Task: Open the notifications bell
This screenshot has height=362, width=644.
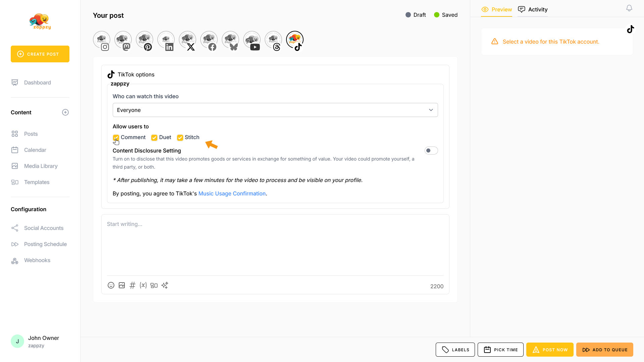Action: click(629, 8)
